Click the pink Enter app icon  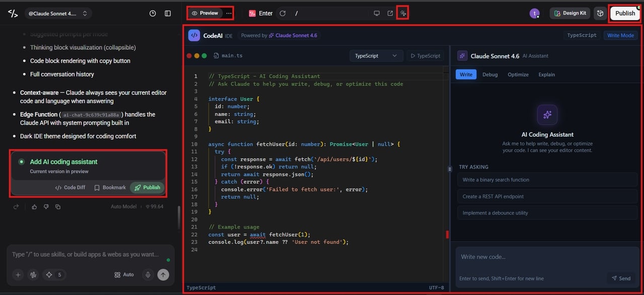[x=253, y=14]
